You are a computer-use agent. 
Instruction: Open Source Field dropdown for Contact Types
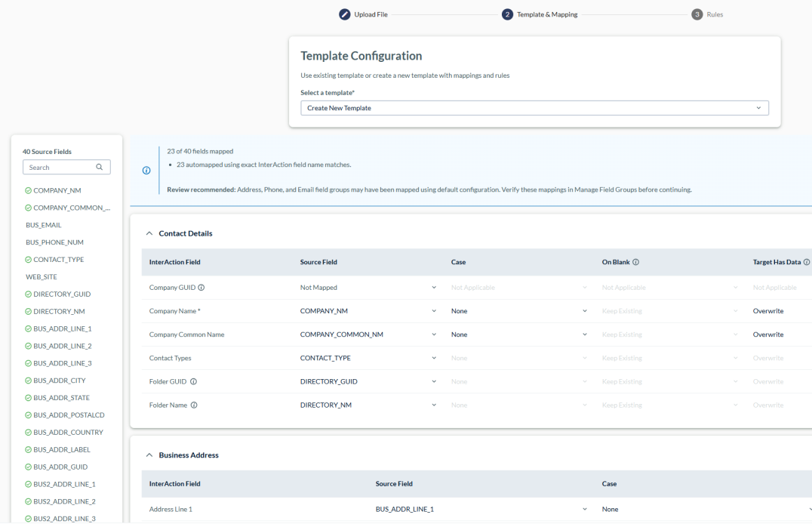tap(368, 358)
